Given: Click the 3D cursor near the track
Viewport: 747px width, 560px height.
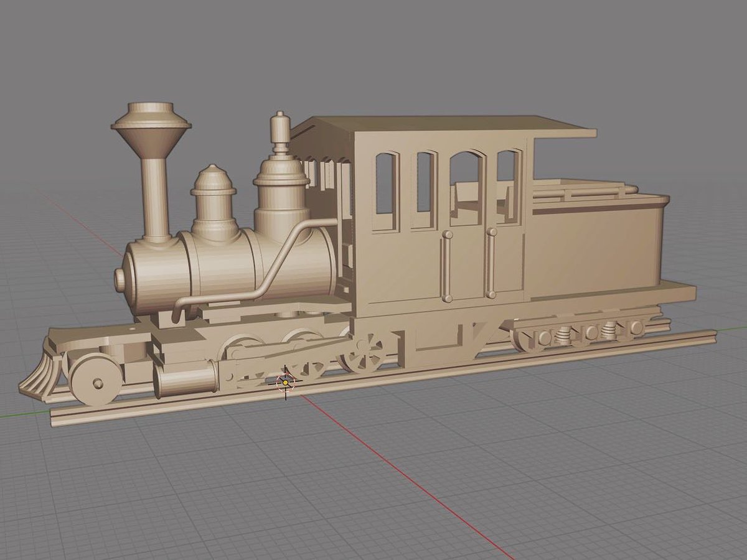Looking at the screenshot, I should pos(286,382).
